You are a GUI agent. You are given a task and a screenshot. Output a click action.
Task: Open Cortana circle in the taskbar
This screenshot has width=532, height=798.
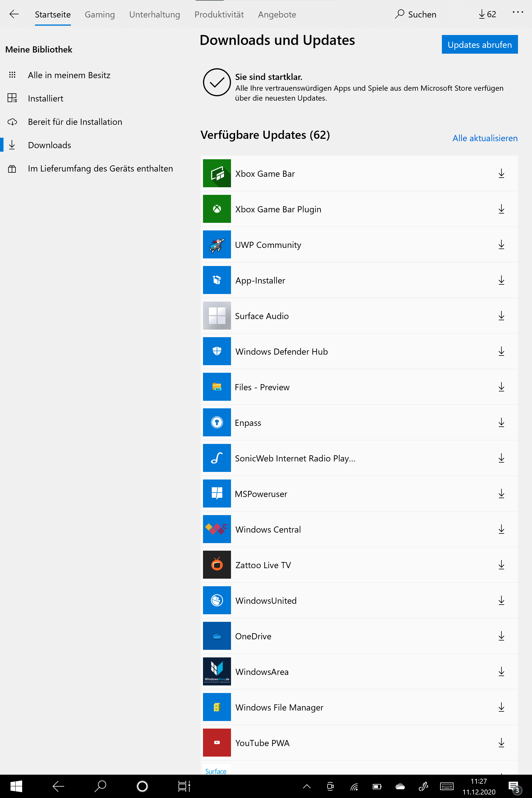point(142,786)
